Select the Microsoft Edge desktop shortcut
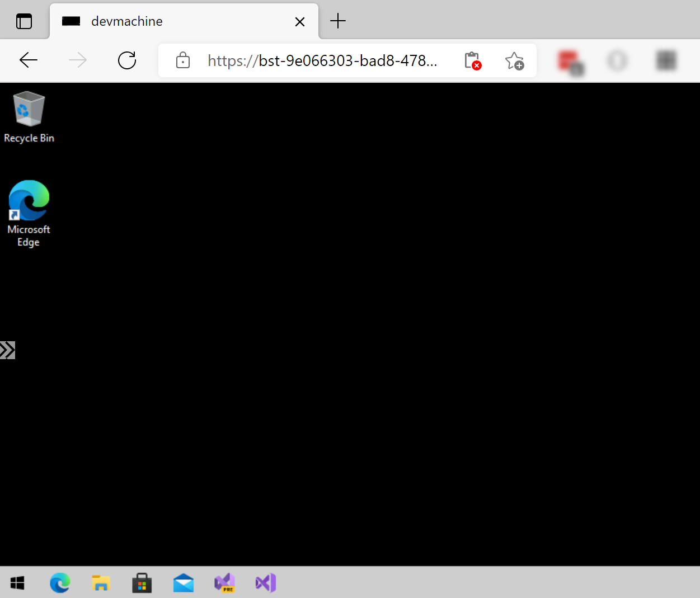Viewport: 700px width, 598px height. [29, 214]
